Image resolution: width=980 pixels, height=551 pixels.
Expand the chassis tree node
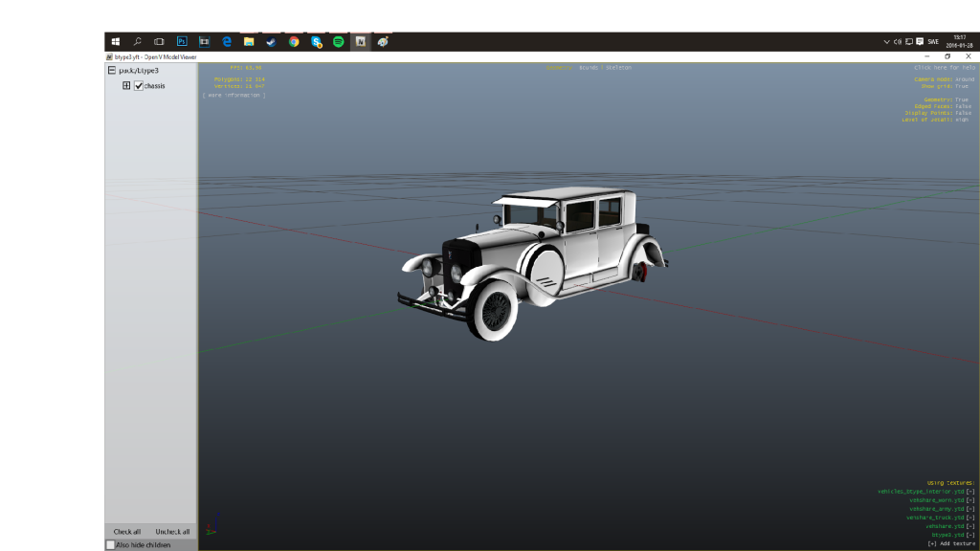[126, 85]
